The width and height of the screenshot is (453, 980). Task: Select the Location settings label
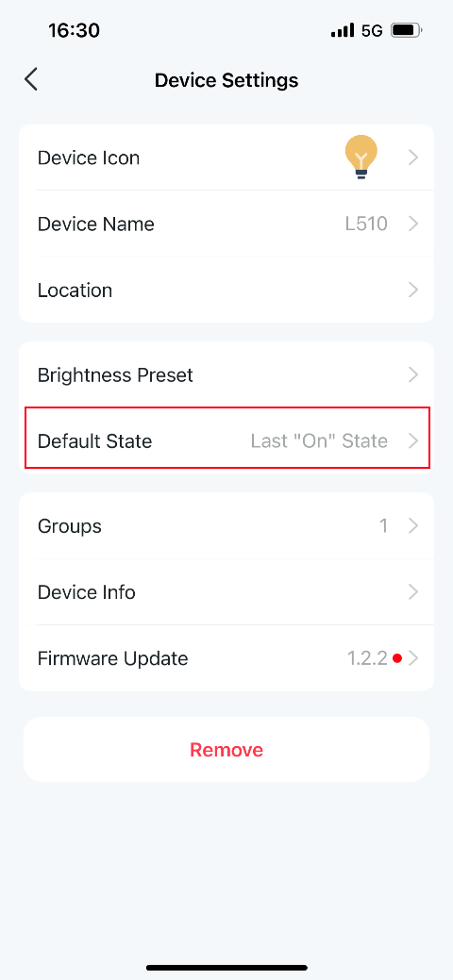pos(75,290)
